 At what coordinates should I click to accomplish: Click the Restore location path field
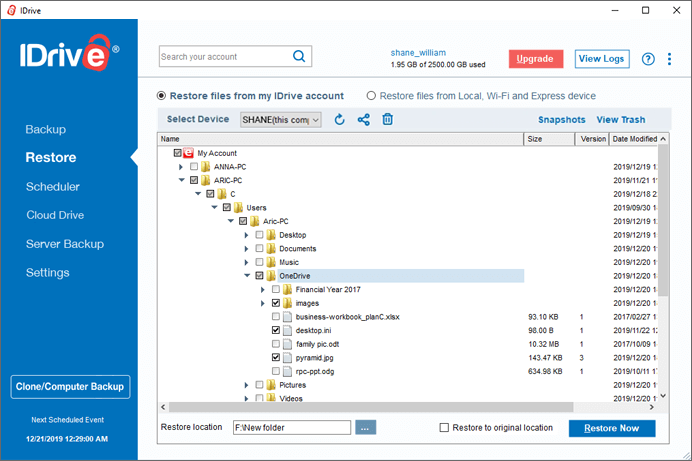click(x=292, y=427)
